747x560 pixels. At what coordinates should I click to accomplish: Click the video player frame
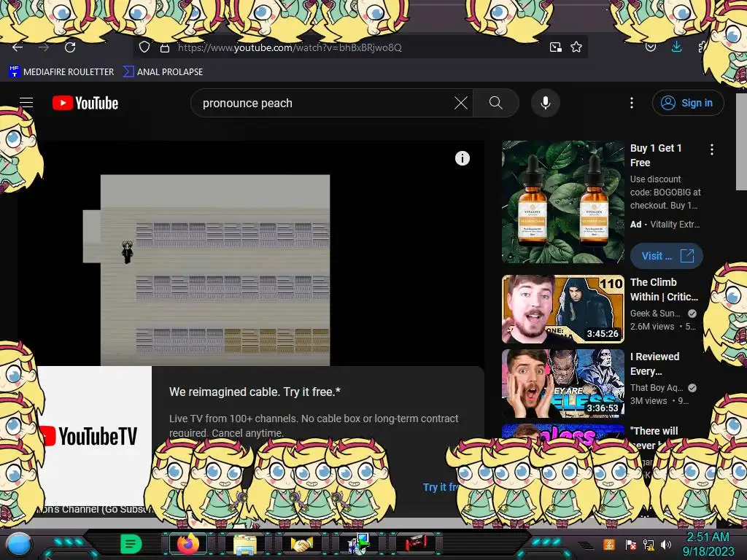pos(251,252)
